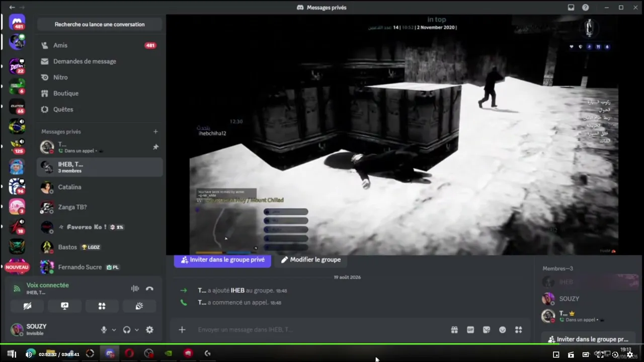Open the Fernando Sucre direct message
This screenshot has height=362, width=644.
point(100,267)
